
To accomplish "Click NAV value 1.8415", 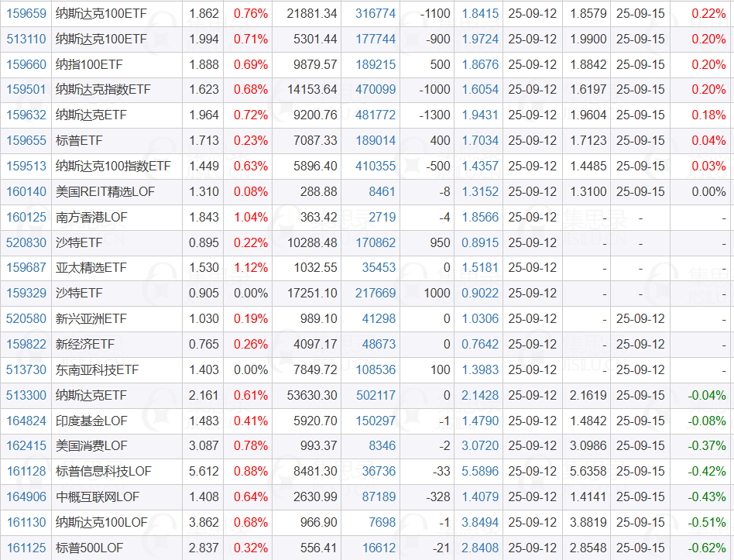I will pos(480,14).
